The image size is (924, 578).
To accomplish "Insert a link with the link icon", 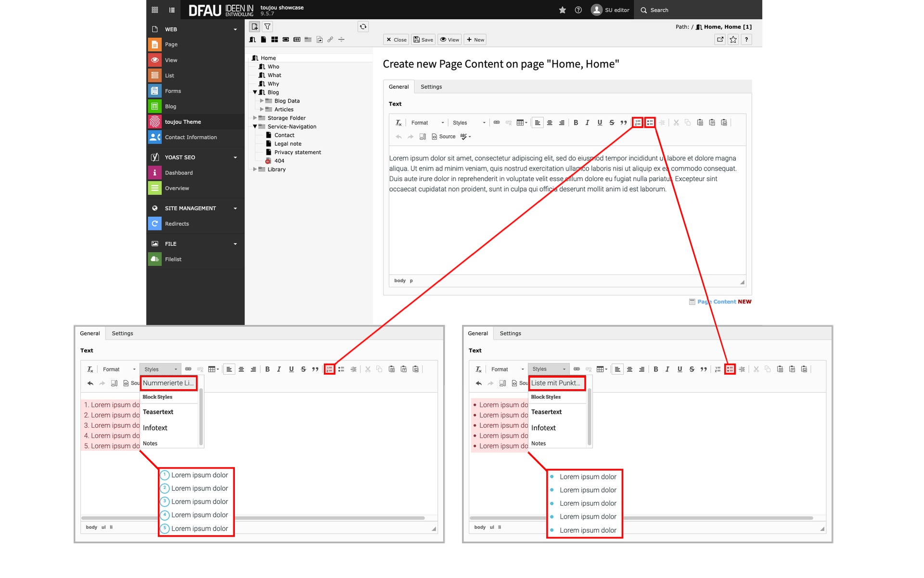I will pyautogui.click(x=497, y=122).
